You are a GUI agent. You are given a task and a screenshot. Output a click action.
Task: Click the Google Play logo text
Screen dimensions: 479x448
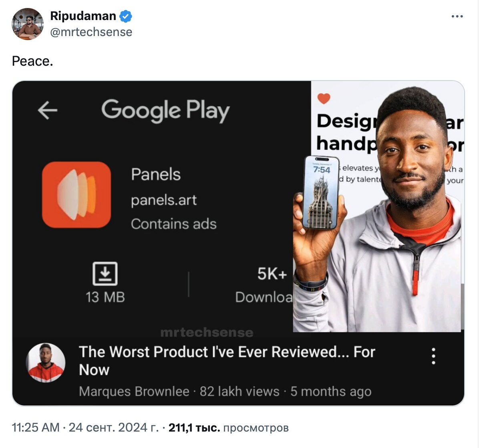165,110
